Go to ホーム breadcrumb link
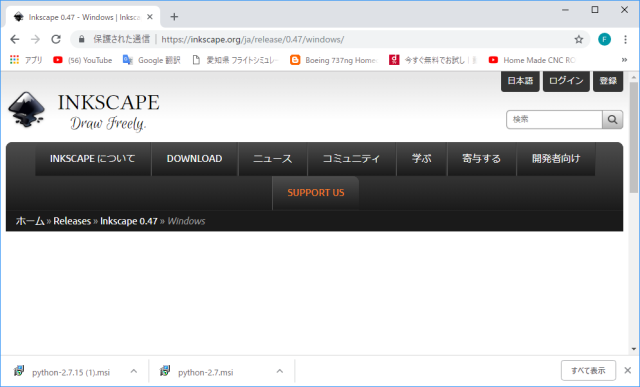Image resolution: width=640 pixels, height=387 pixels. click(30, 221)
